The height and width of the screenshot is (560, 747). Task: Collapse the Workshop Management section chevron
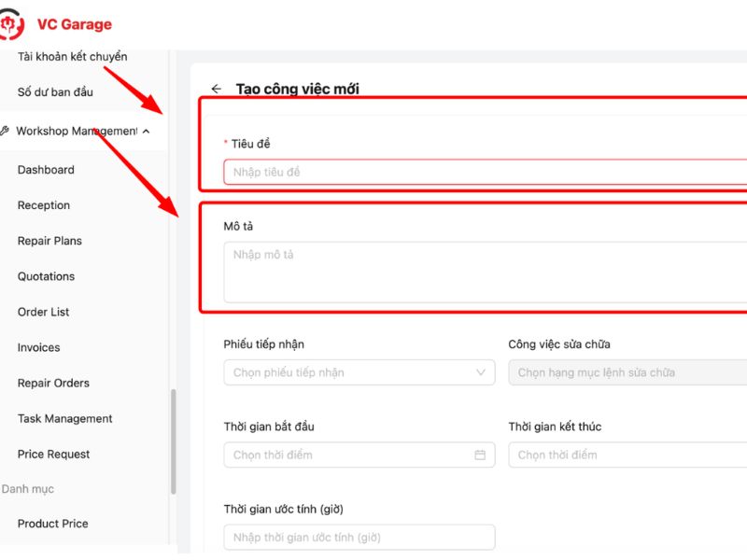(x=146, y=133)
